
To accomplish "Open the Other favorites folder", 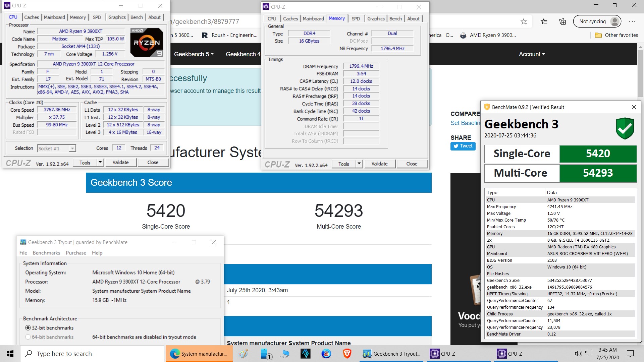I will (616, 35).
